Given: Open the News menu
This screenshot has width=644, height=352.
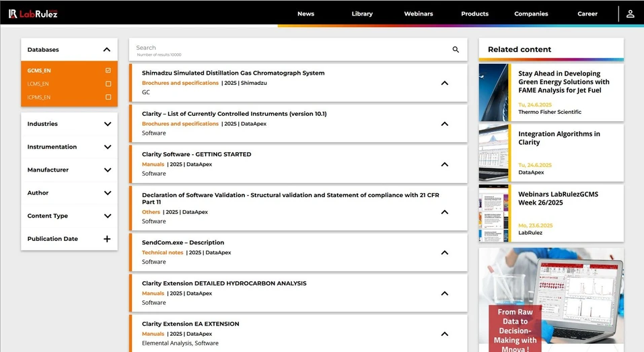Looking at the screenshot, I should point(306,13).
